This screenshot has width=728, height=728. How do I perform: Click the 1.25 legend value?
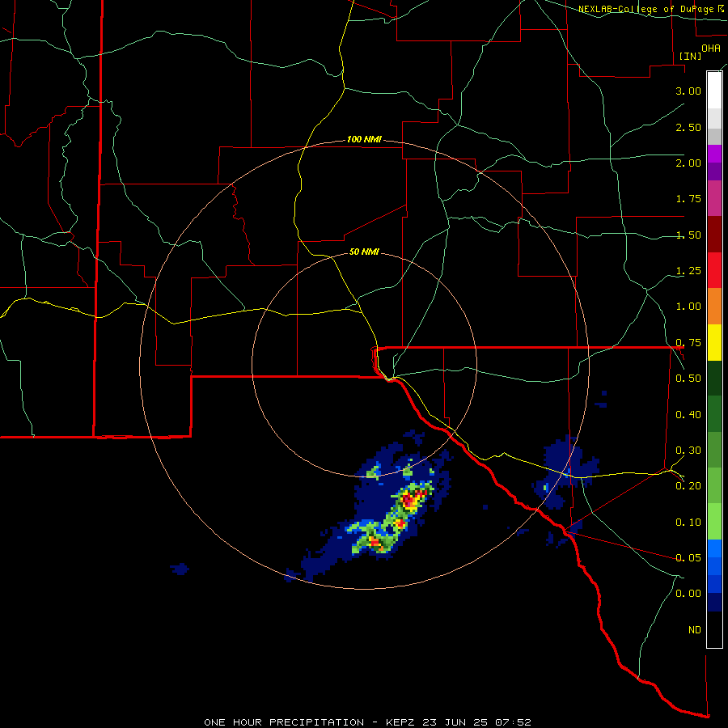[688, 271]
